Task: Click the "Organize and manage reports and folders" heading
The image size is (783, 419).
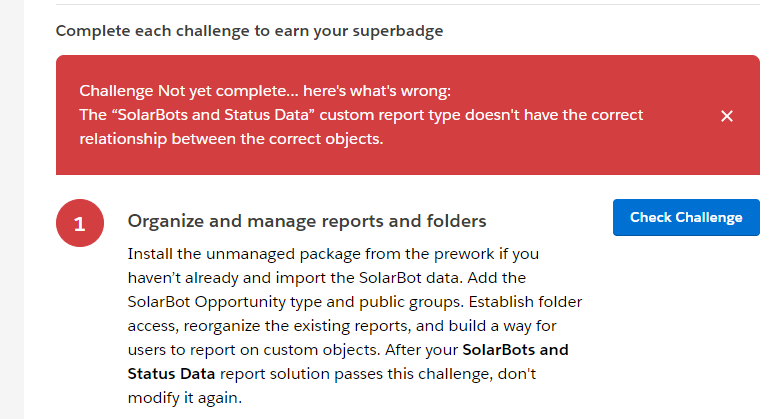Action: tap(307, 221)
